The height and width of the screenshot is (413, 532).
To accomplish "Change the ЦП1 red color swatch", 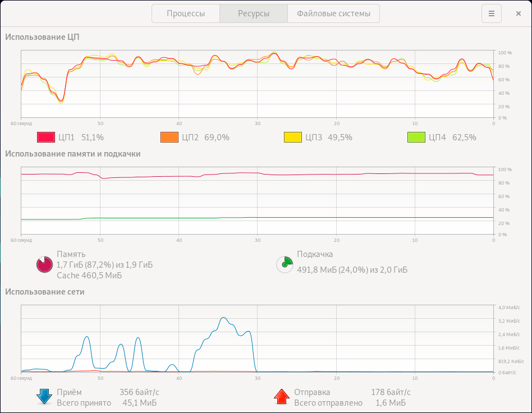I will (x=46, y=137).
